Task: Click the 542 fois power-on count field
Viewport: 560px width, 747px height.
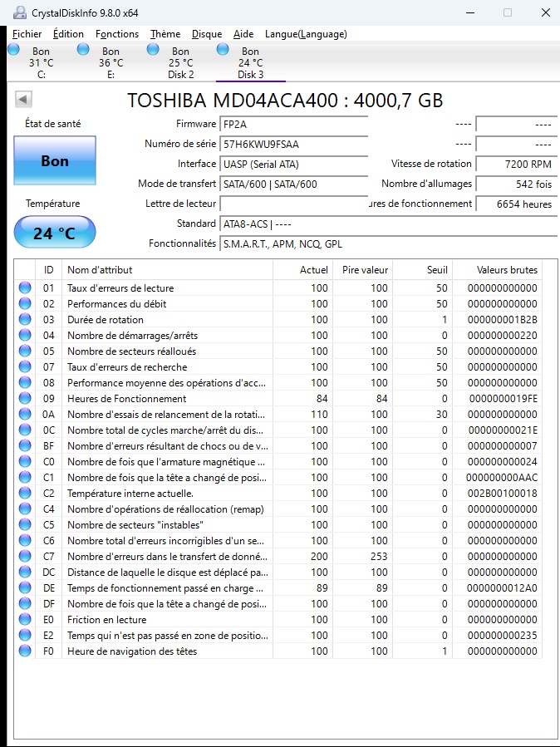Action: tap(517, 184)
